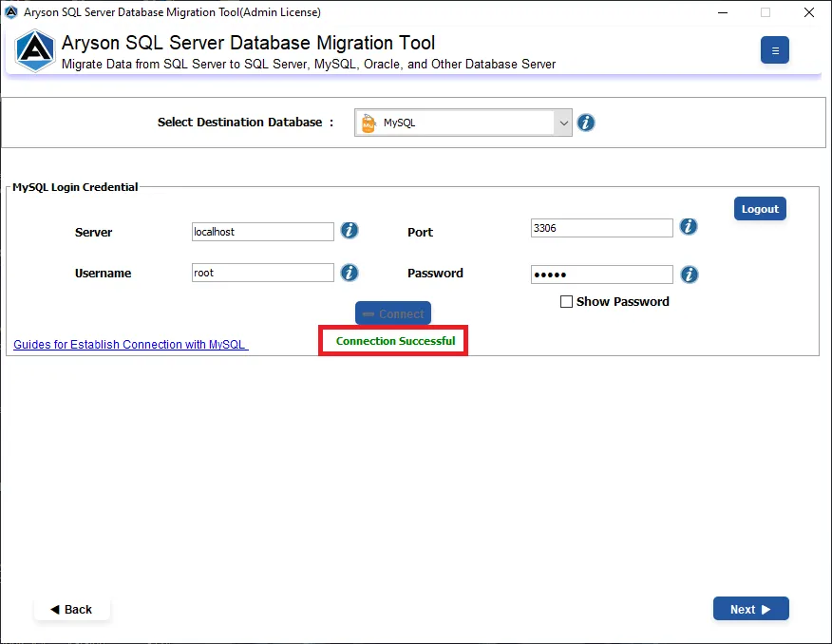
Task: Go Back to previous step
Action: click(71, 610)
